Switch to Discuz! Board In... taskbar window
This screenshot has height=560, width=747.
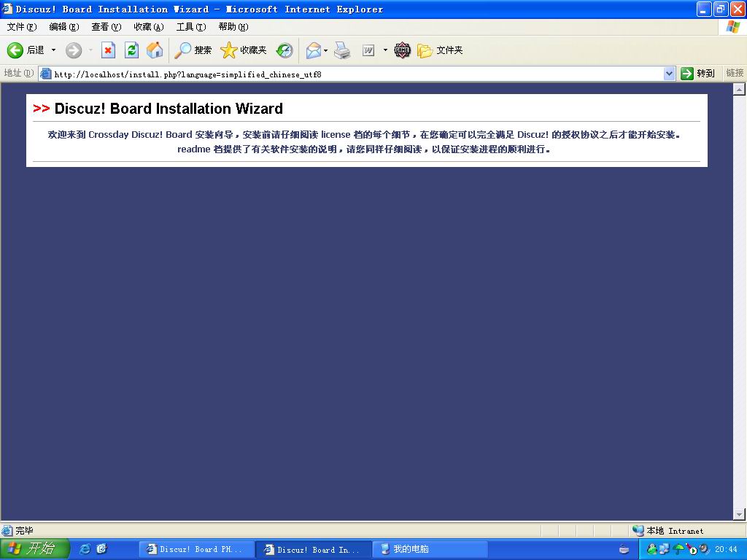tap(314, 550)
